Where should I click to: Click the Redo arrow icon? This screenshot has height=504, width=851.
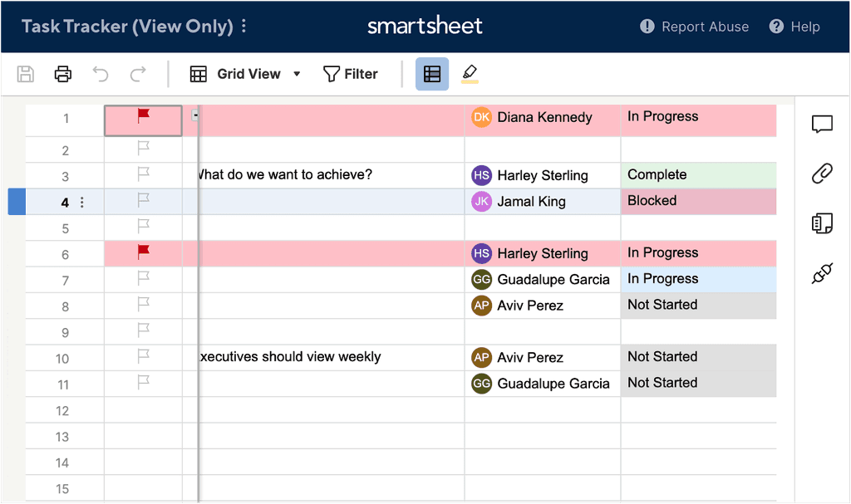point(138,73)
